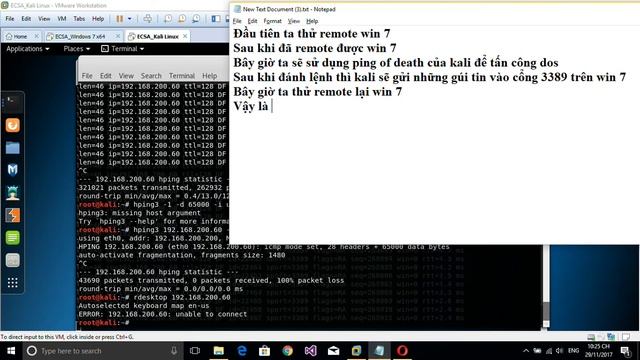Open the VMware View menu
640x360 pixels.
(x=44, y=19)
